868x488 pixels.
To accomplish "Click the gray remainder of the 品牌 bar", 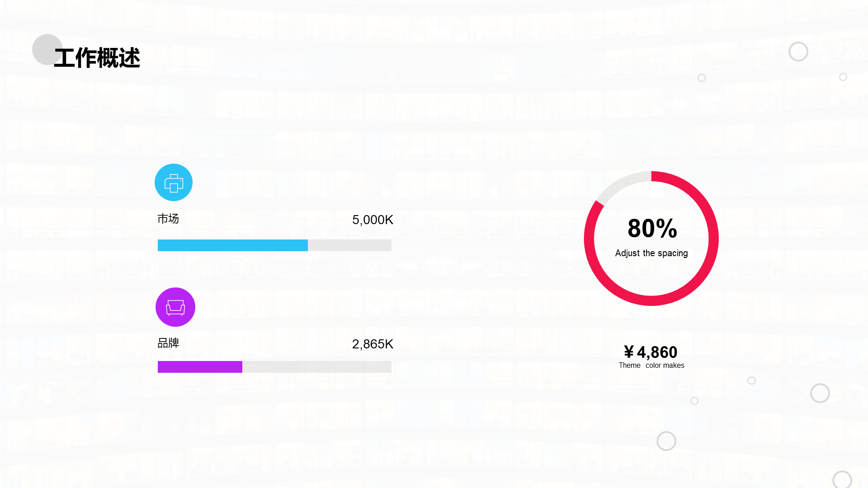I will 317,367.
